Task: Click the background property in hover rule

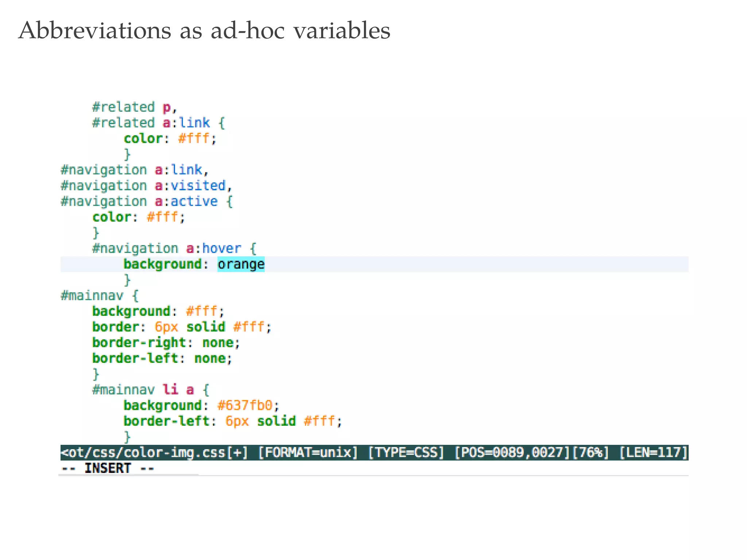Action: (163, 264)
